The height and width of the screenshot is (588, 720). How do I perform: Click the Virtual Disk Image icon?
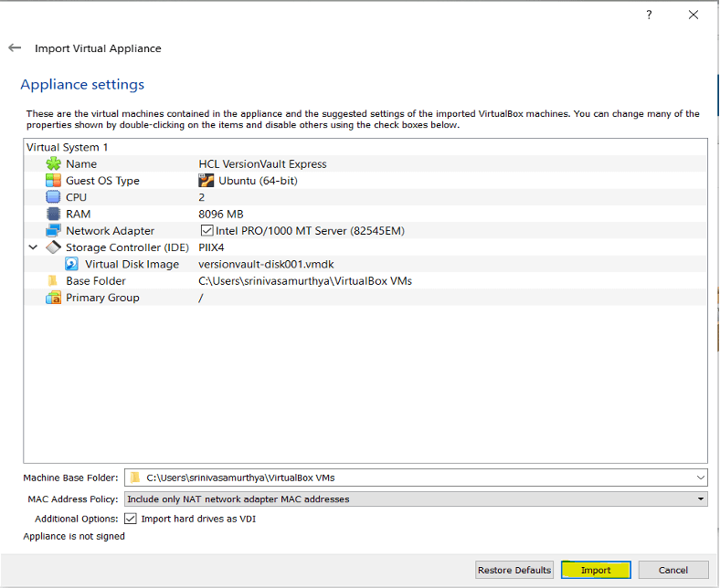71,264
